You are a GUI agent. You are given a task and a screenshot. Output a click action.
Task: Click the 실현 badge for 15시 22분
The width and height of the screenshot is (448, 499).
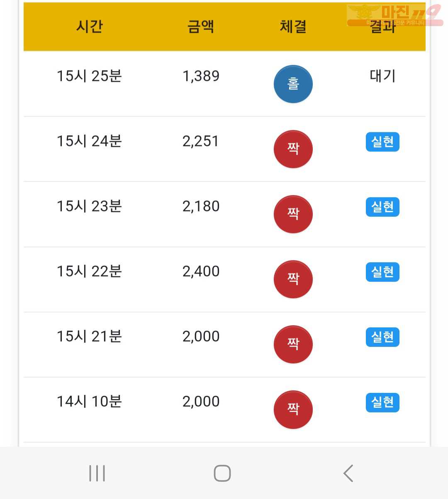pos(382,272)
